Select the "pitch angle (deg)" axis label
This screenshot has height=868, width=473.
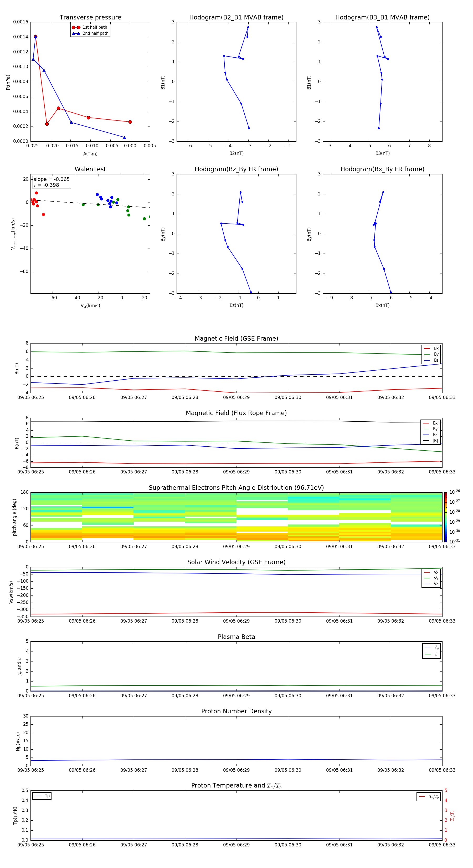pyautogui.click(x=14, y=517)
